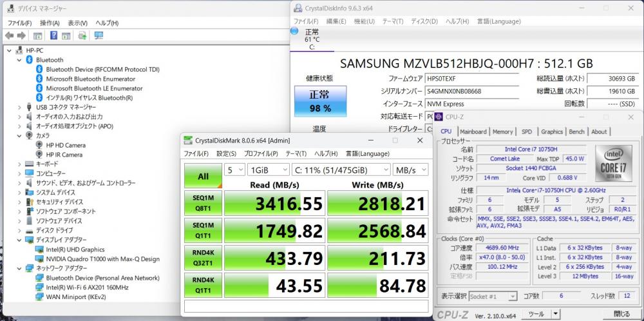Click the ファームウェア field showing HPS0TEXF
644x321 pixels.
click(x=471, y=79)
